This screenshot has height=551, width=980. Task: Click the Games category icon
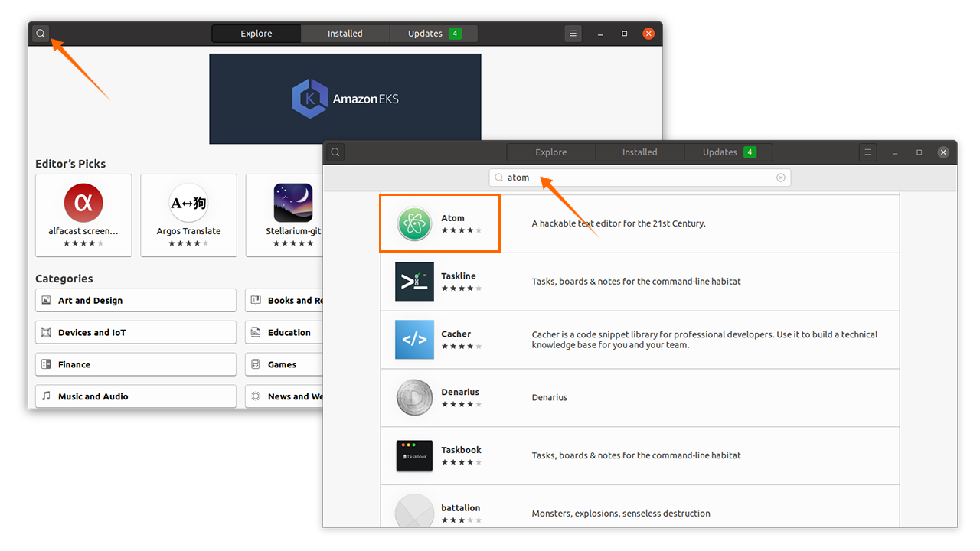click(256, 364)
